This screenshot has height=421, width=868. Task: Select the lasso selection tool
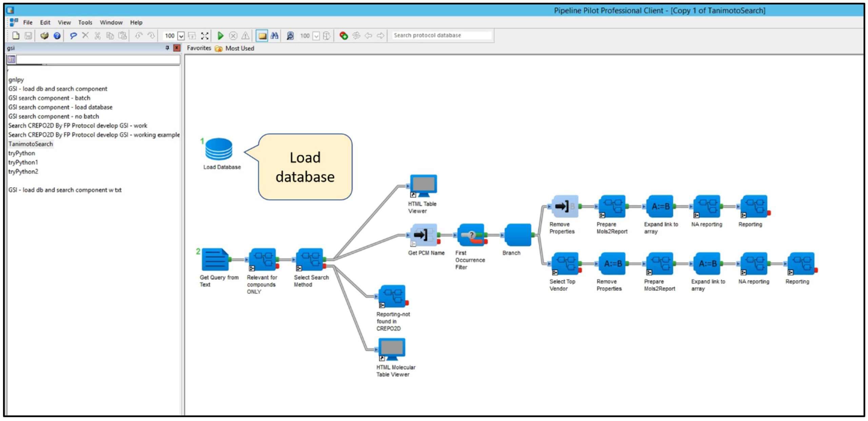tap(73, 35)
